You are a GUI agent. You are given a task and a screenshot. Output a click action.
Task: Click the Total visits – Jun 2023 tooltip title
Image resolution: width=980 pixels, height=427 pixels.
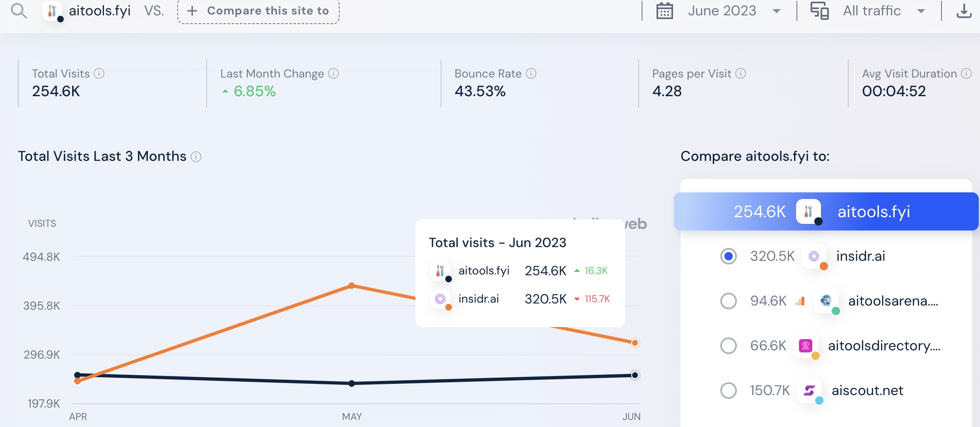(497, 243)
